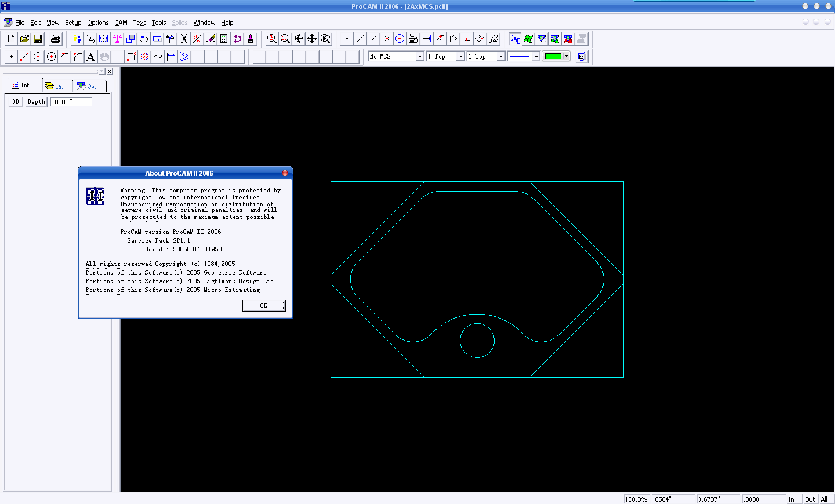835x504 pixels.
Task: Click OK in About ProCAM dialog
Action: point(264,305)
